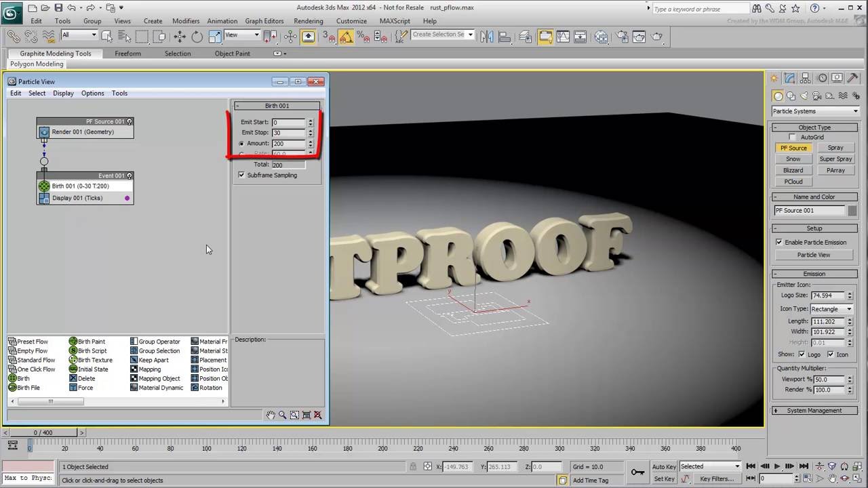The image size is (868, 488).
Task: Open the Icon Type Rectangle dropdown
Action: (x=831, y=309)
